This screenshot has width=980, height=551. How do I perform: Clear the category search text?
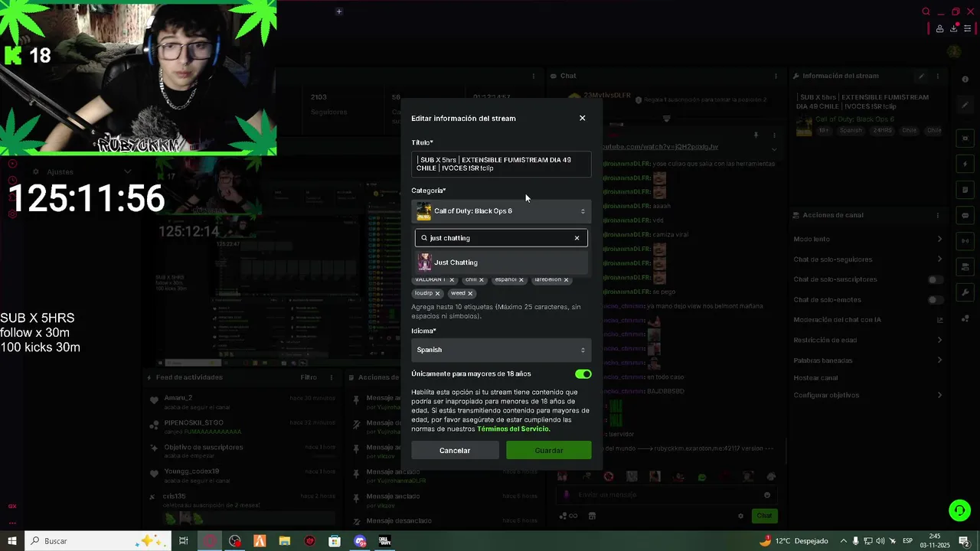click(x=577, y=238)
